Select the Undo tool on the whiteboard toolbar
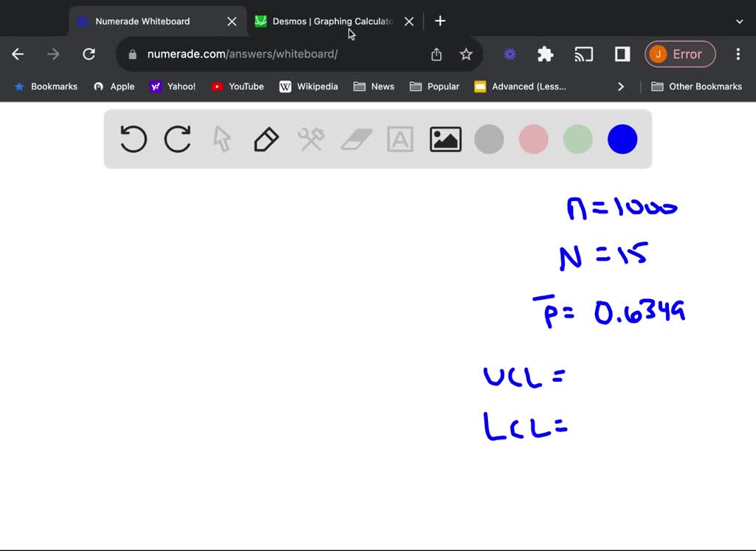 133,139
